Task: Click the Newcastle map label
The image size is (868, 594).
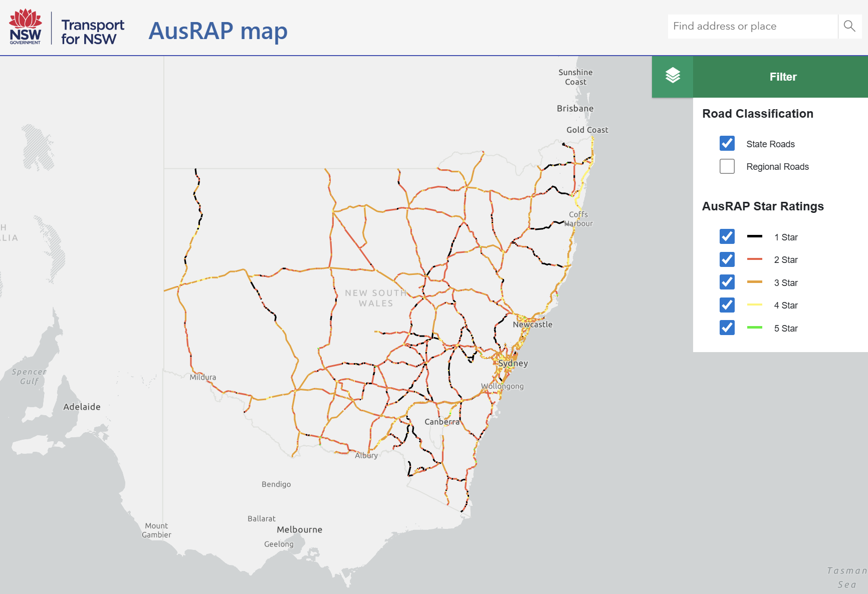Action: pos(532,325)
